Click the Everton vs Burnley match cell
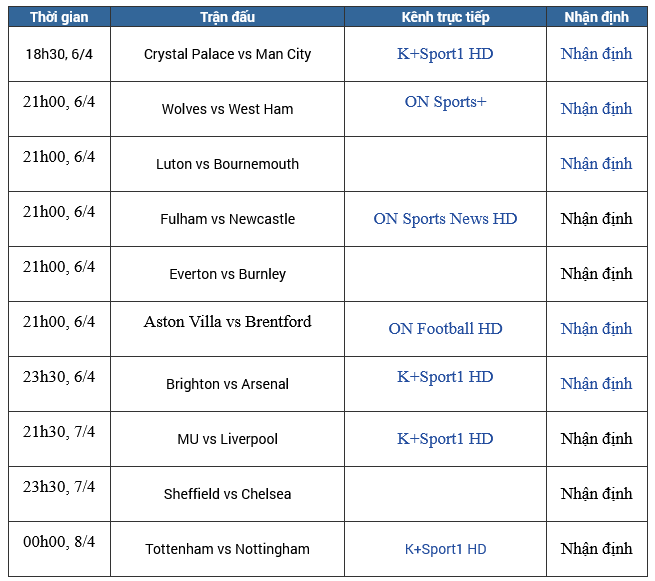 [x=227, y=274]
